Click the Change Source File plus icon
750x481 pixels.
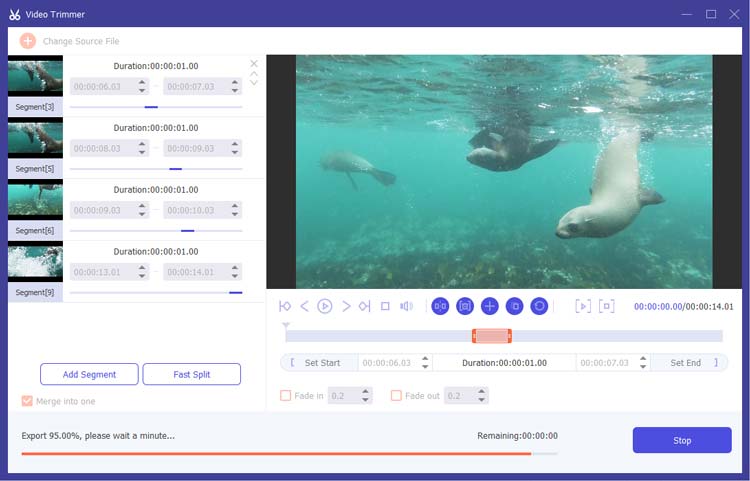(x=28, y=41)
